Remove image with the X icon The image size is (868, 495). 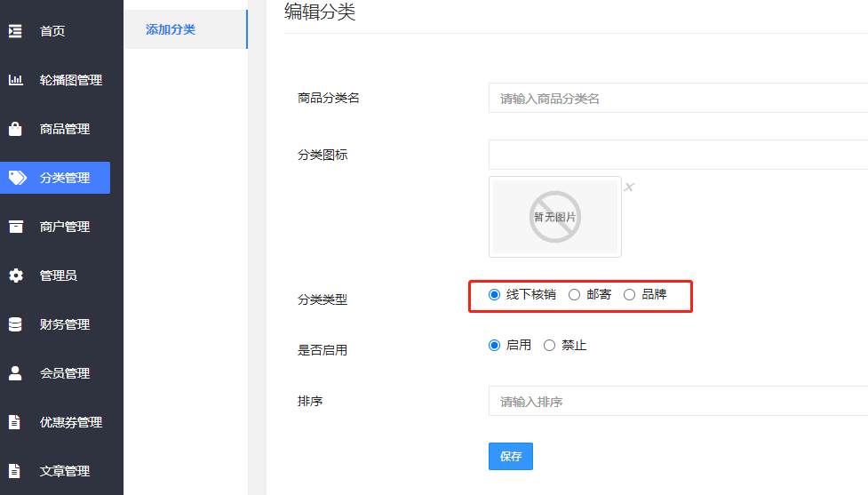tap(629, 188)
